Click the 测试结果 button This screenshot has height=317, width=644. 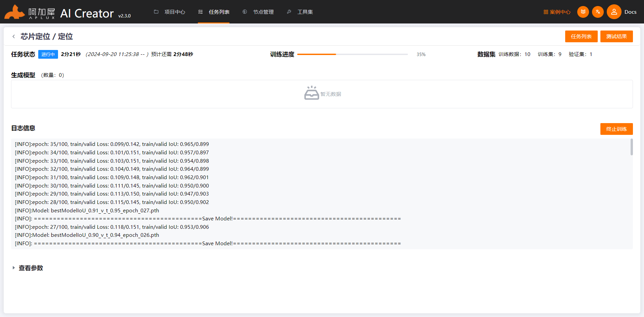[616, 36]
